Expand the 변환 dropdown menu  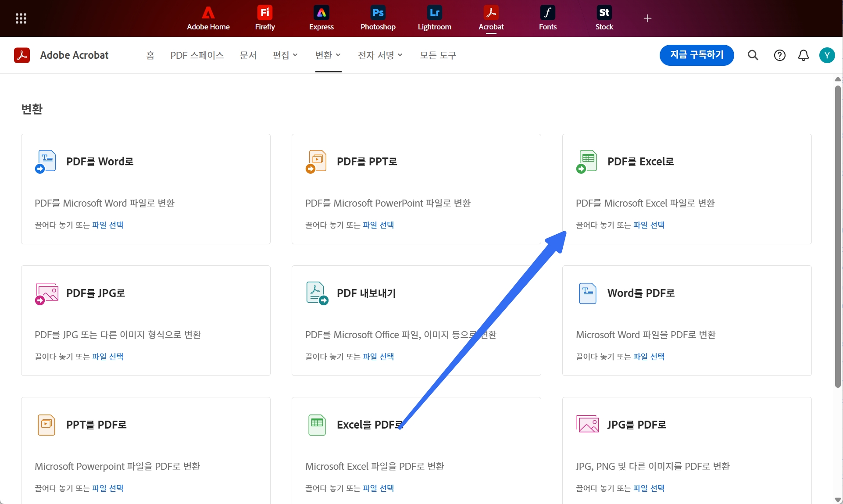pyautogui.click(x=328, y=55)
